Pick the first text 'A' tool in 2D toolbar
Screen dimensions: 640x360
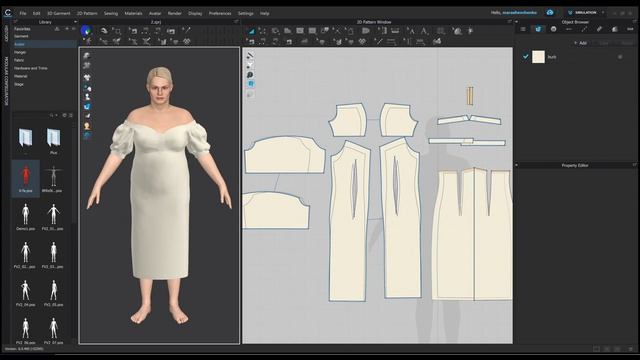pyautogui.click(x=411, y=31)
